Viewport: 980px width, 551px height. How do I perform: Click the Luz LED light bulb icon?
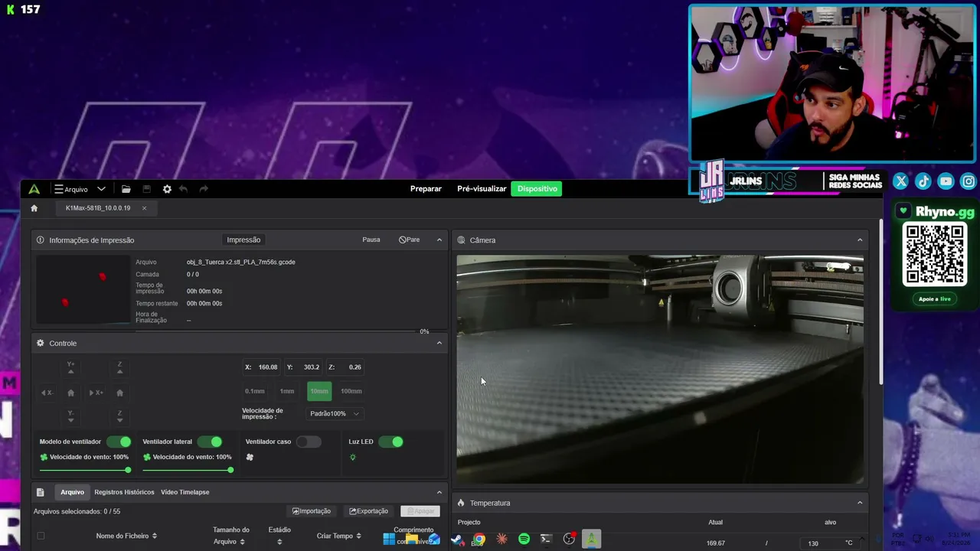tap(353, 458)
